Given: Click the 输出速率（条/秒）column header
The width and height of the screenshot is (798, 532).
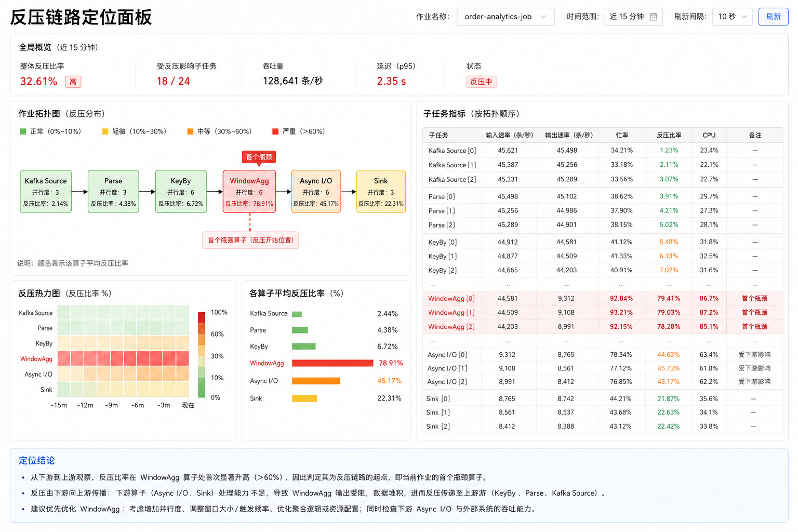Looking at the screenshot, I should (568, 135).
